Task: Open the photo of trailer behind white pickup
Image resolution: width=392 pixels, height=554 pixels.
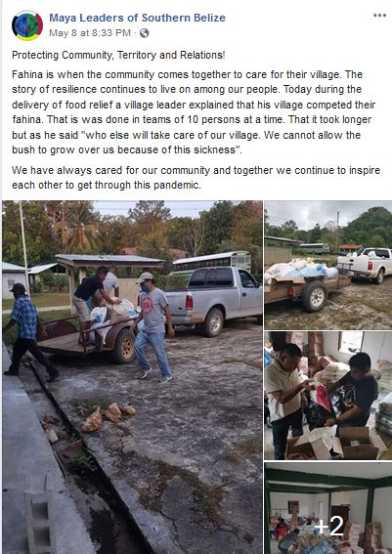Action: click(328, 265)
